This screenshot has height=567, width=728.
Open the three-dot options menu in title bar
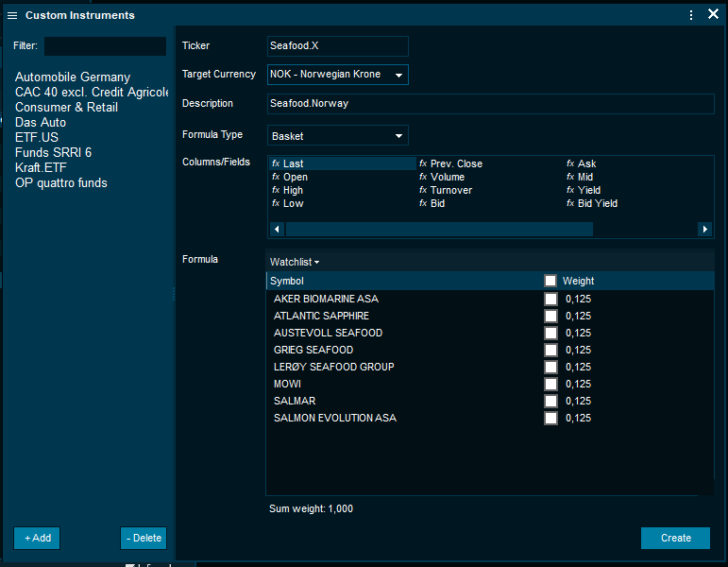pos(691,15)
